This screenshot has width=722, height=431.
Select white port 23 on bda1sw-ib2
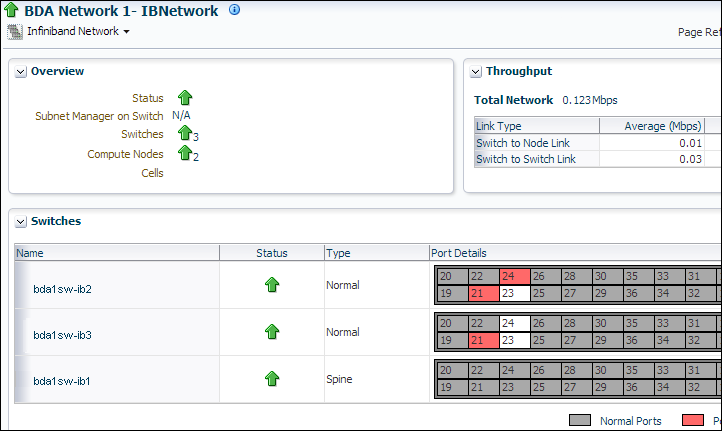tap(515, 293)
